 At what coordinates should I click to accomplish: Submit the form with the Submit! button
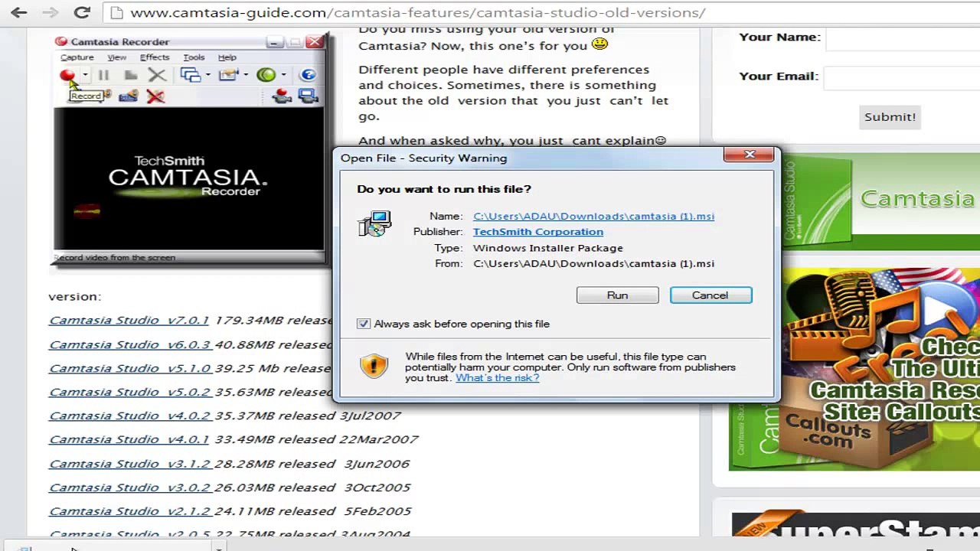[890, 117]
